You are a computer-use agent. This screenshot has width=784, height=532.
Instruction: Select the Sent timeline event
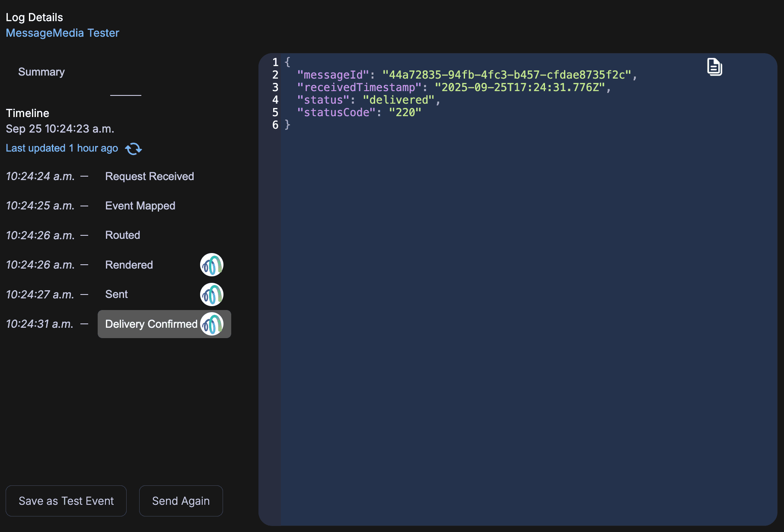[x=117, y=294]
